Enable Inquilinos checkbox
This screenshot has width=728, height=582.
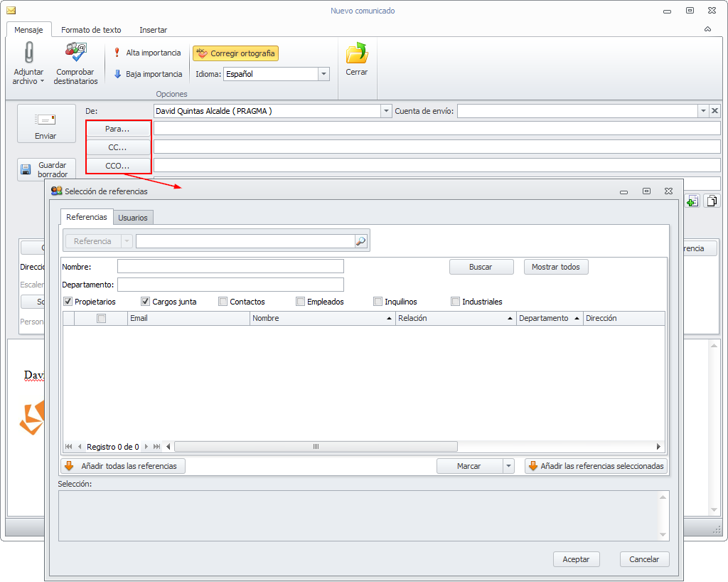pyautogui.click(x=378, y=302)
